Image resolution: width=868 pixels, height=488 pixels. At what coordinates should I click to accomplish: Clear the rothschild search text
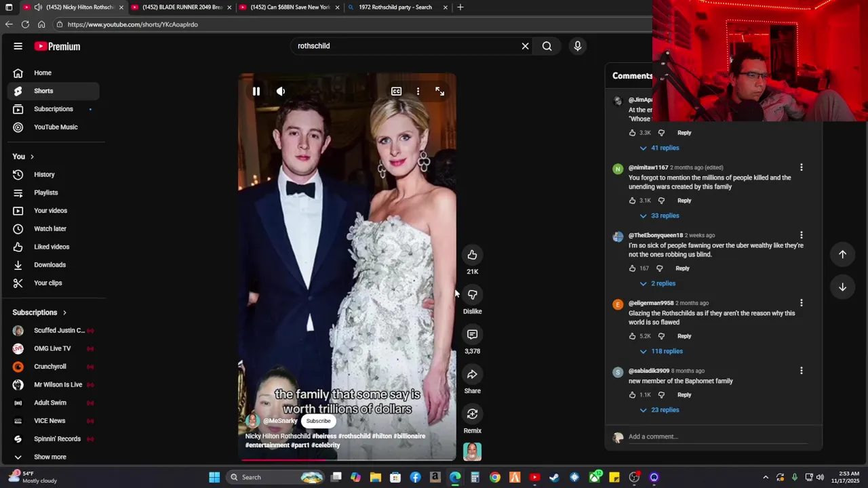525,46
